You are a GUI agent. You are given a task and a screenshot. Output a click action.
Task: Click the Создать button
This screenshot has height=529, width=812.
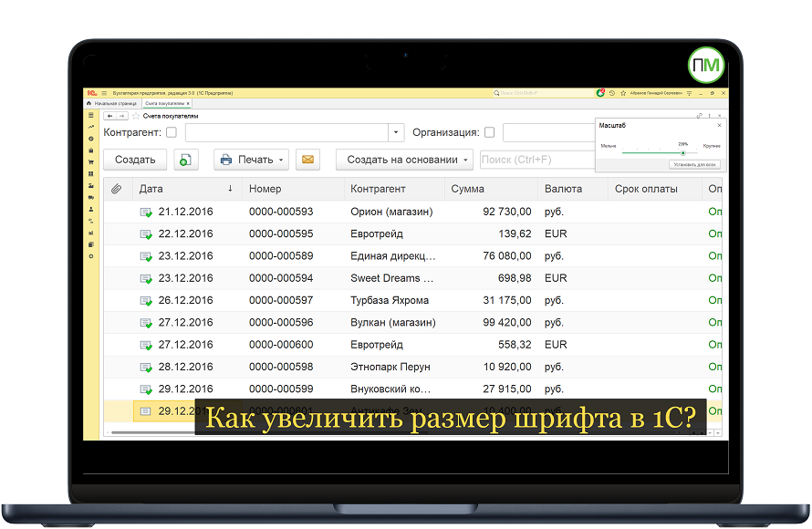coord(135,160)
